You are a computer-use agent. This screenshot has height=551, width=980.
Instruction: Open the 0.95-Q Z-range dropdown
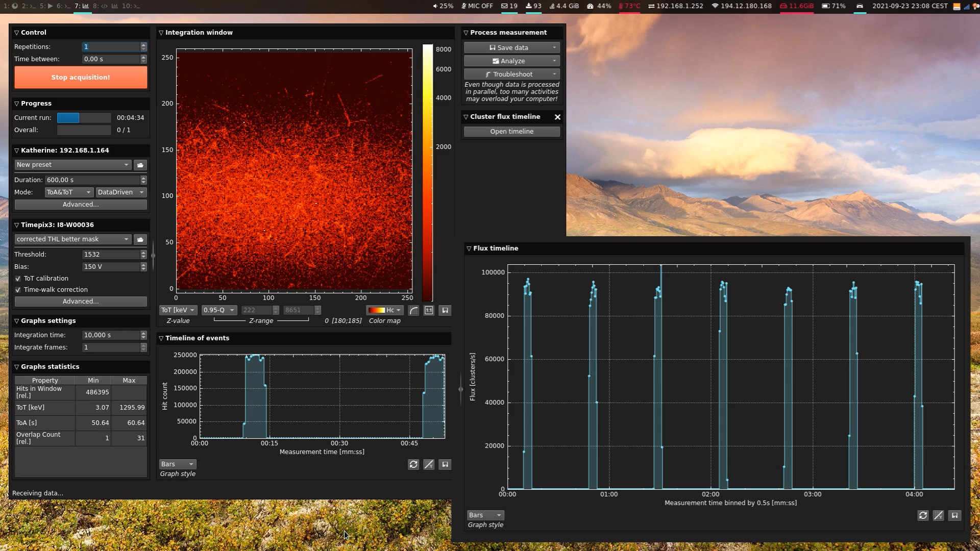point(219,310)
